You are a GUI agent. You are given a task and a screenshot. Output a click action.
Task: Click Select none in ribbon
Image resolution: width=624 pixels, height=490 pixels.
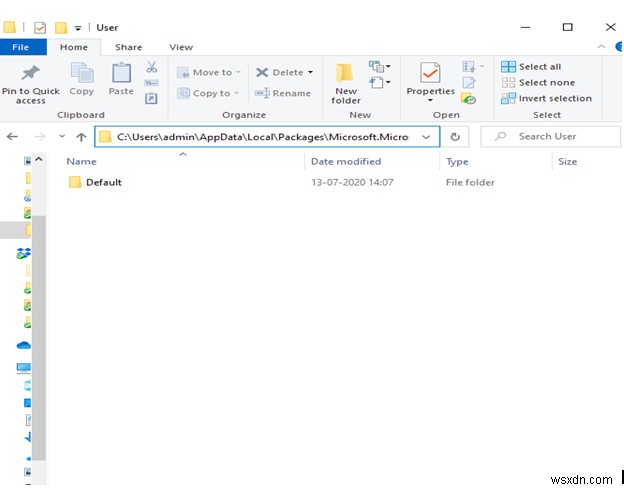point(538,82)
